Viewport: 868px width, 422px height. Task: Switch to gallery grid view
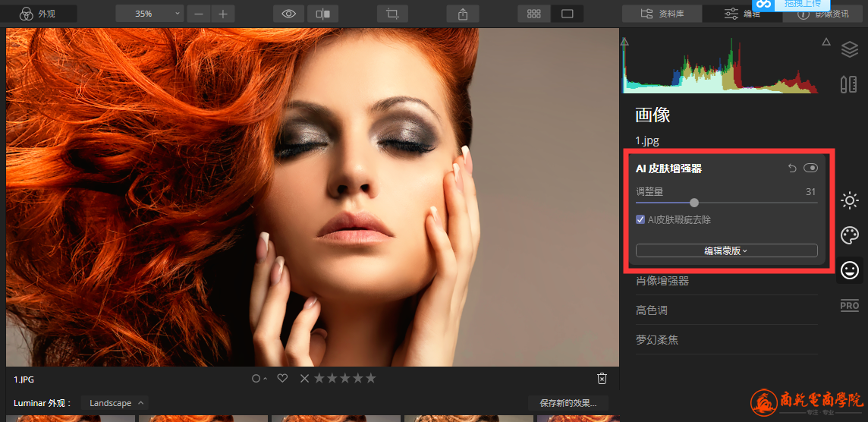(533, 14)
